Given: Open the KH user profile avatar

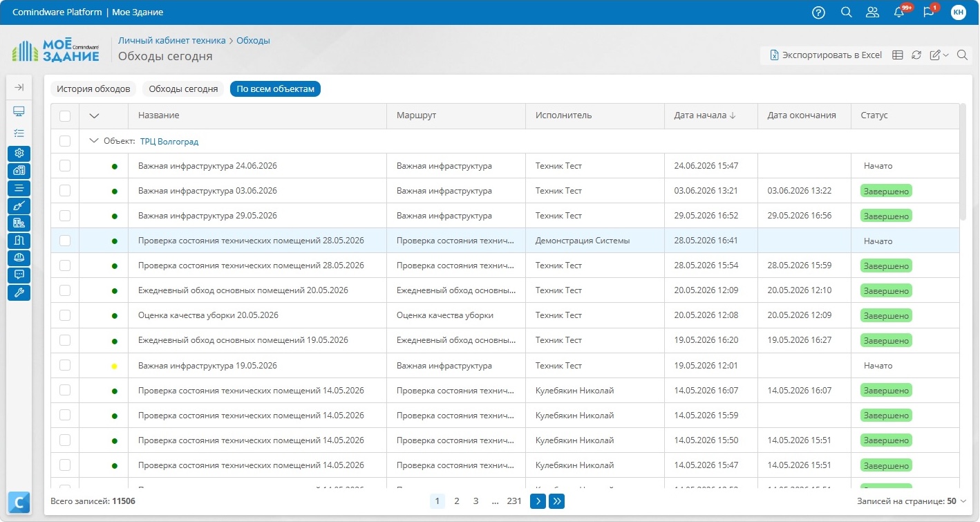Looking at the screenshot, I should (x=958, y=12).
